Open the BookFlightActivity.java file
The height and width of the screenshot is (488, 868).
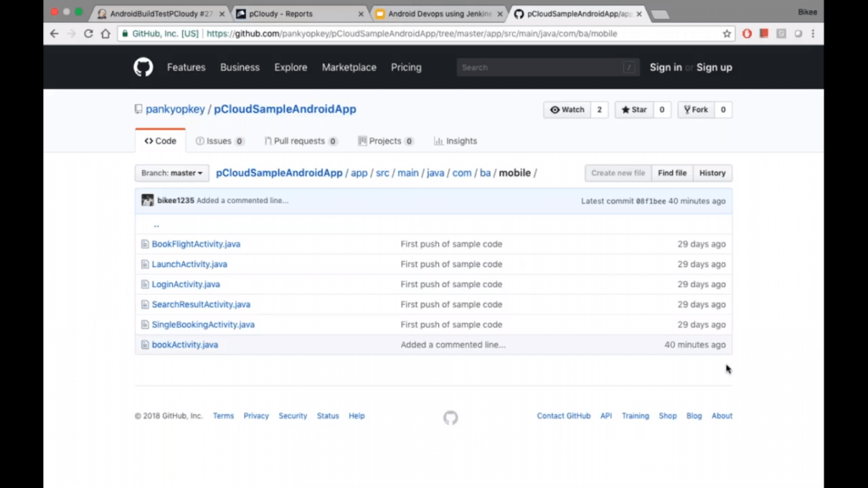[196, 244]
